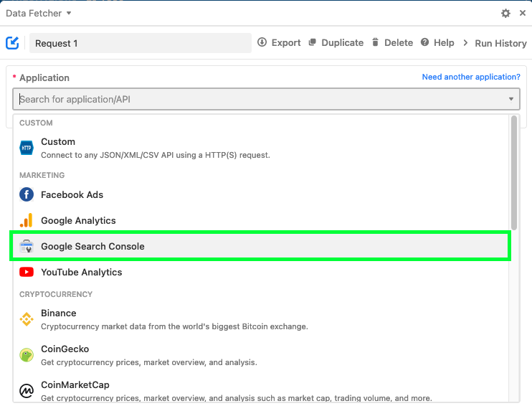Click the Facebook Ads logo icon
532x411 pixels.
(x=27, y=194)
